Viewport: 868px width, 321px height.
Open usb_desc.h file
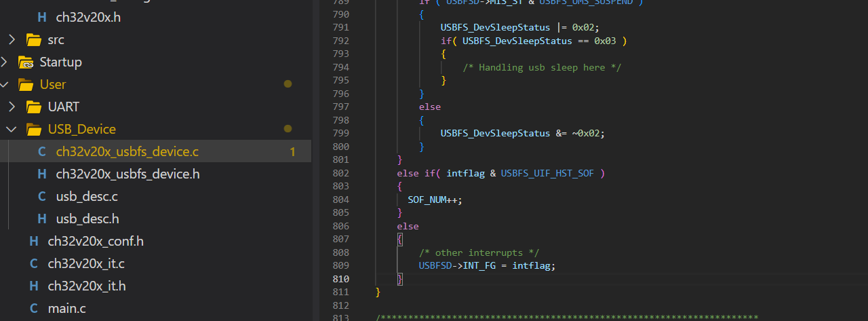coord(87,219)
